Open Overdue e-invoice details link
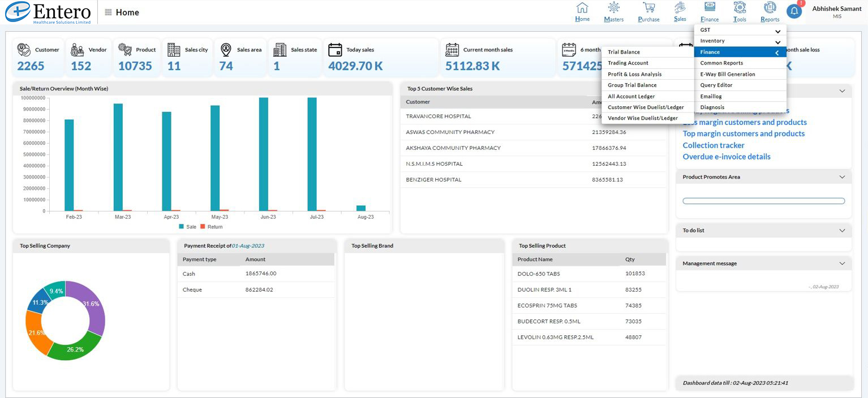This screenshot has width=868, height=398. click(x=726, y=157)
